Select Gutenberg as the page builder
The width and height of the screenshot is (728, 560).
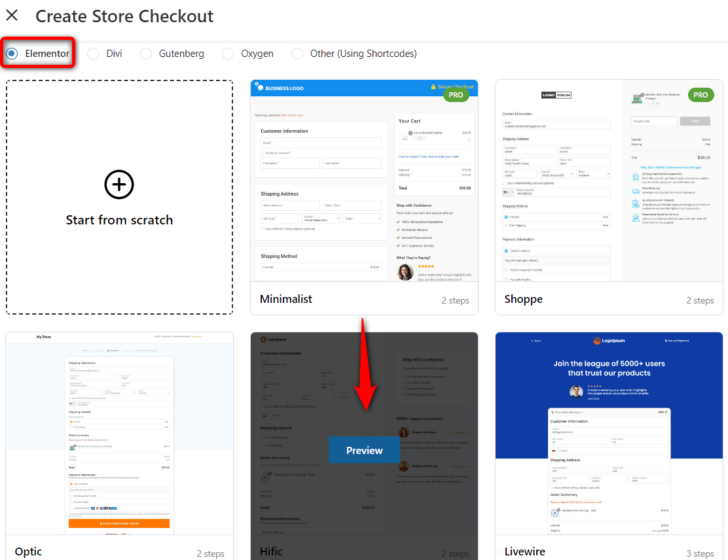(x=146, y=54)
